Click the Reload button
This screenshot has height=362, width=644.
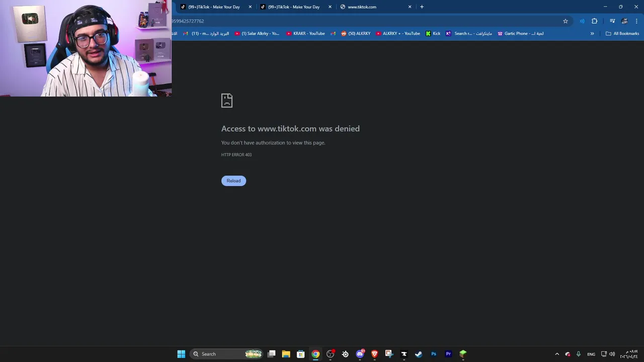(x=233, y=181)
